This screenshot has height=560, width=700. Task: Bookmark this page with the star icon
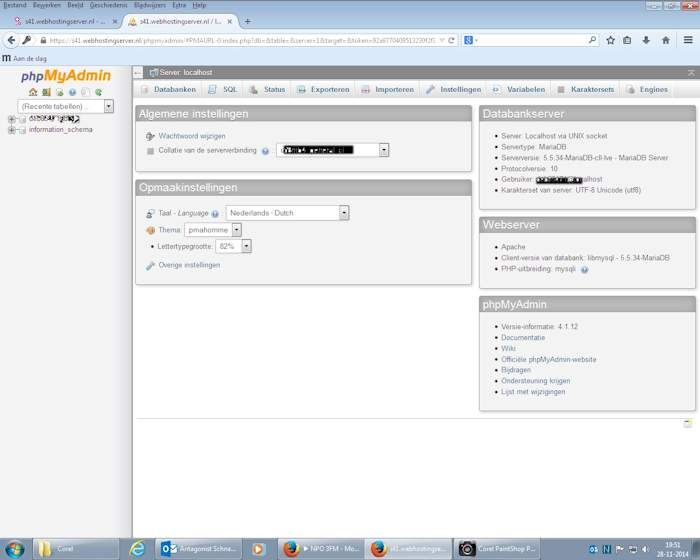pyautogui.click(x=610, y=40)
